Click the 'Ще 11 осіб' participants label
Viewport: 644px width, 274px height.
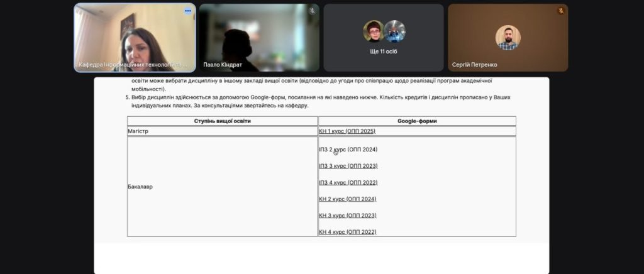tap(384, 52)
